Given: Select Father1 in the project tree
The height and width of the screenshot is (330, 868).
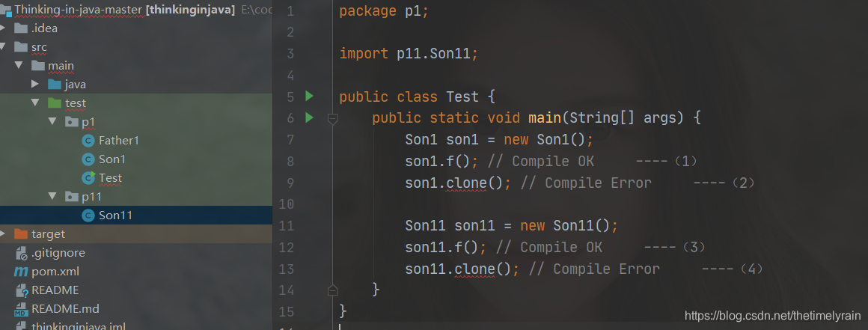Looking at the screenshot, I should 119,141.
